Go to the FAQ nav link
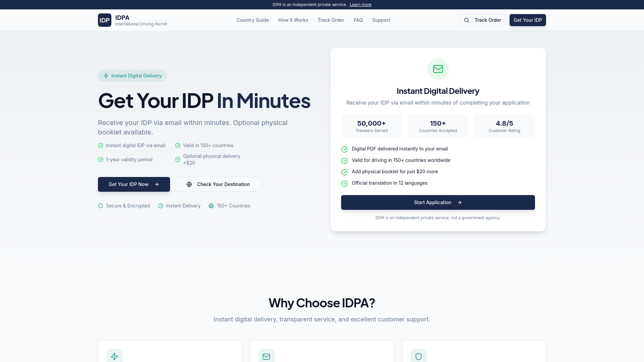 point(358,20)
